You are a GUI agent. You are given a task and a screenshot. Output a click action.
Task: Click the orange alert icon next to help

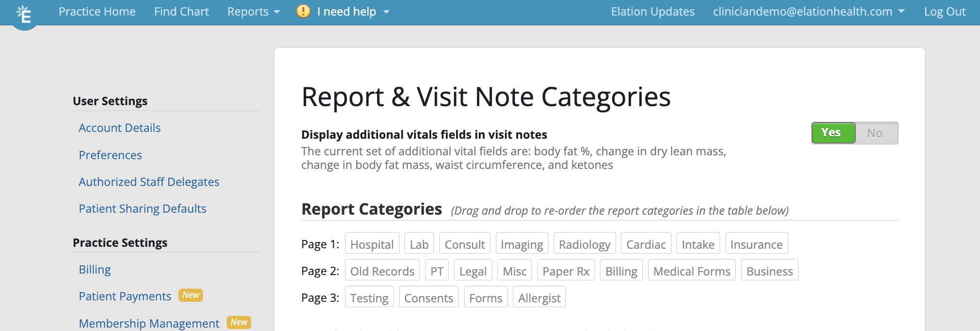[303, 11]
